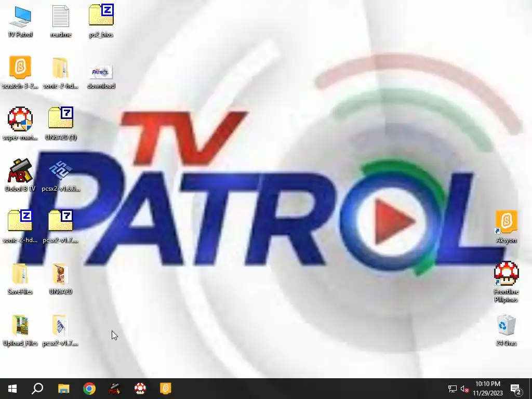
Task: Select the Aksyon Scratch shortcut icon
Action: coord(506,227)
